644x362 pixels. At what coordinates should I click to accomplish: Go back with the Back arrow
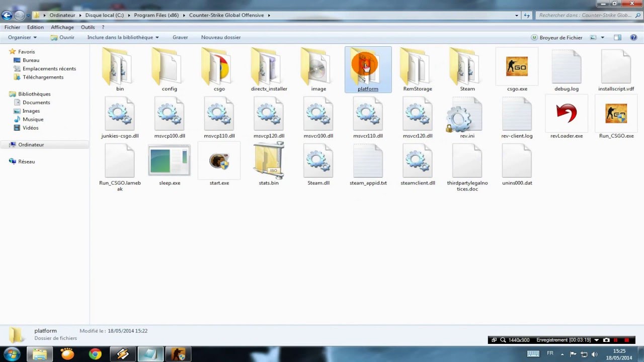click(7, 15)
